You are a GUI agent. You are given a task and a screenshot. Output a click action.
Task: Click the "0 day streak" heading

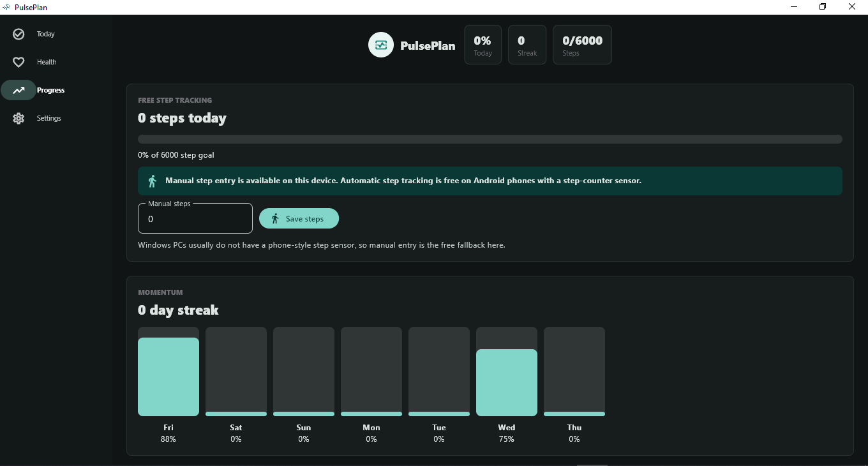coord(178,310)
